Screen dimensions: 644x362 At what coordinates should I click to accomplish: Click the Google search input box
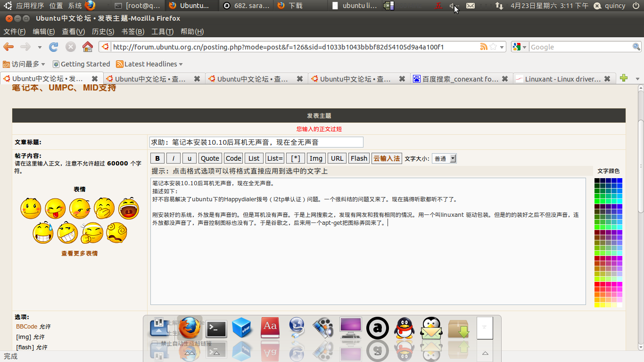pos(581,47)
